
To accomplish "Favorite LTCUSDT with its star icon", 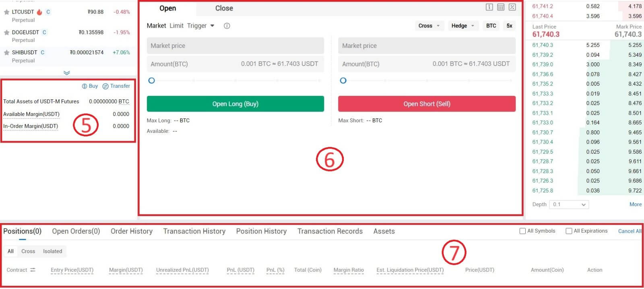I will click(6, 12).
